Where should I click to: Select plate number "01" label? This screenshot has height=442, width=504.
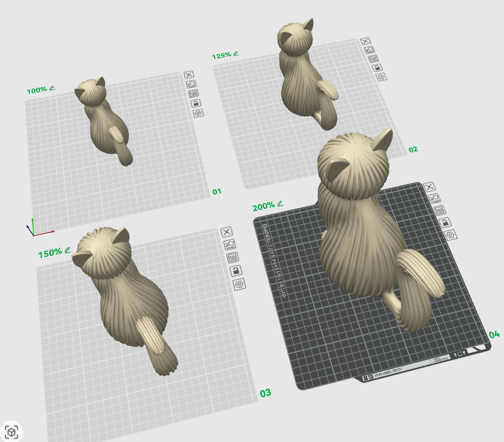(217, 192)
